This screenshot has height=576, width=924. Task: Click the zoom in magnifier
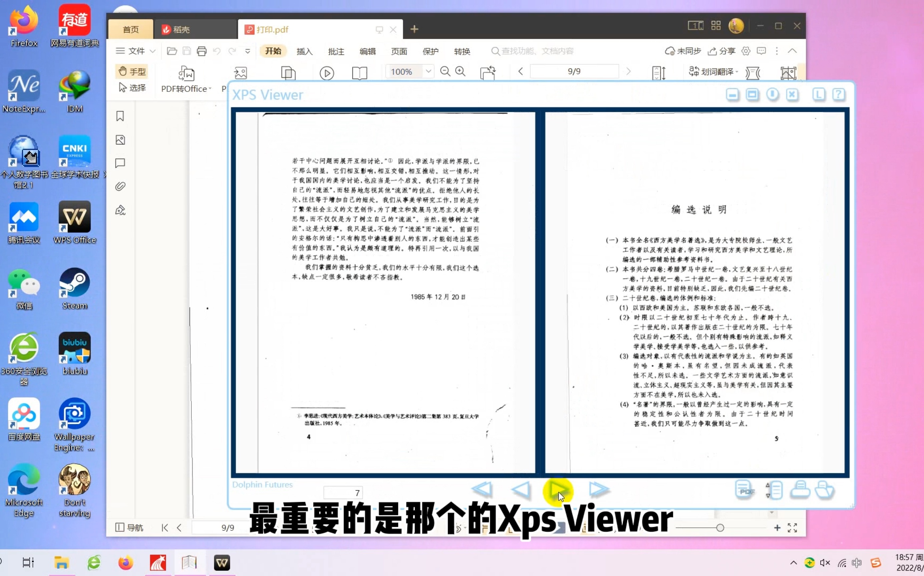pos(460,71)
